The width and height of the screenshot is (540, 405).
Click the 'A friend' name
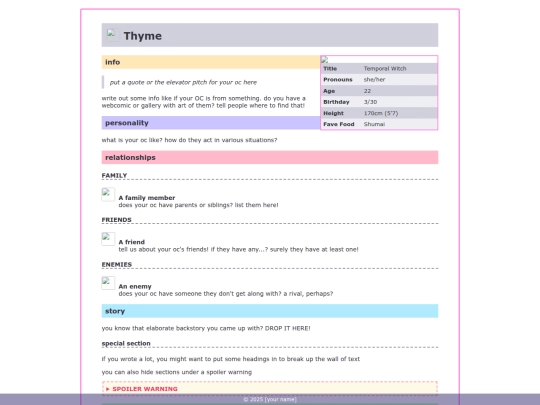point(132,242)
